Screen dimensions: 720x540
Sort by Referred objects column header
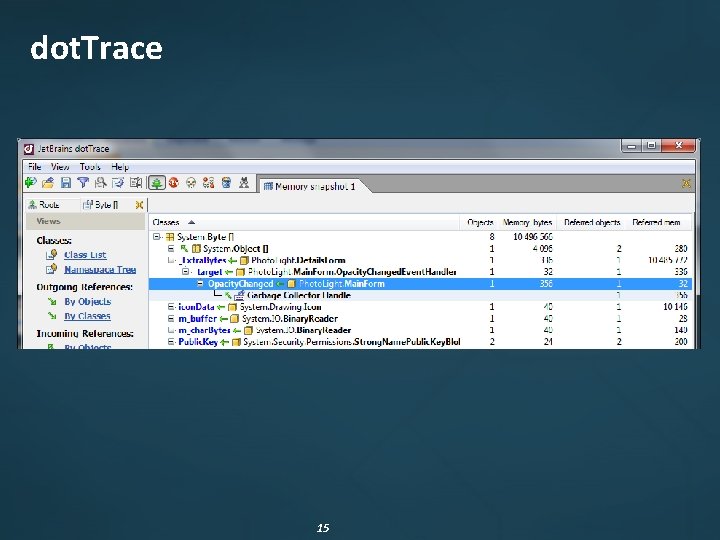pos(592,222)
